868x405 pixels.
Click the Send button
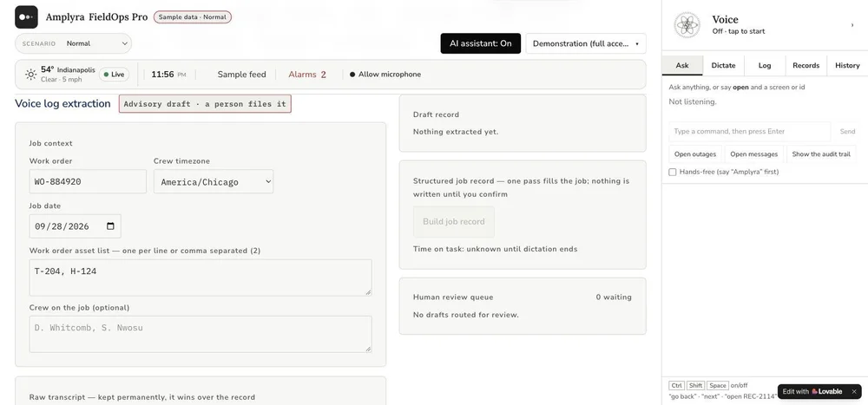[847, 132]
